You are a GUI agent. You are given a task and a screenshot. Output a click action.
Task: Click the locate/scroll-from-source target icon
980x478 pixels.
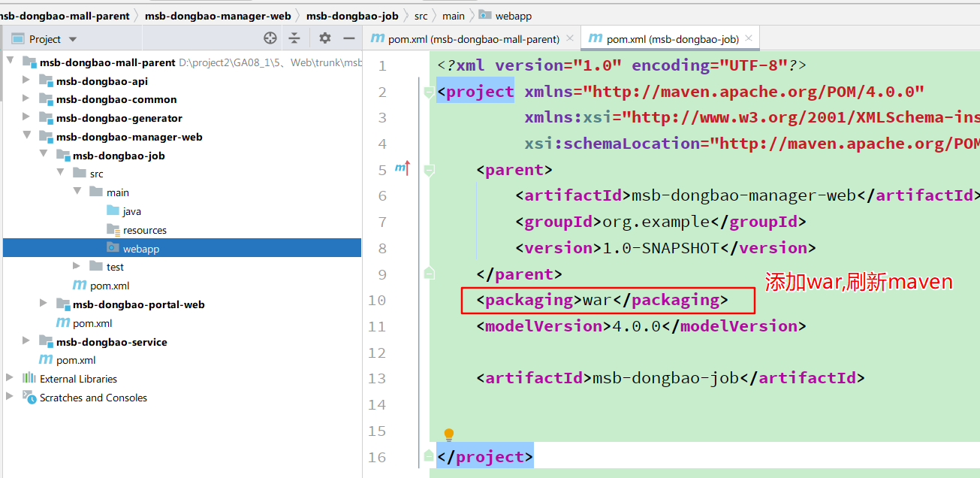pyautogui.click(x=270, y=38)
